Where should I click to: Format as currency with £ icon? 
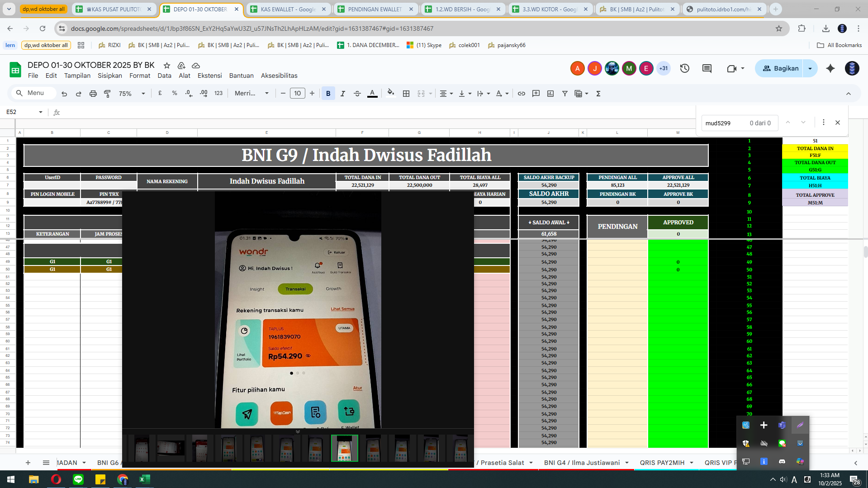click(x=160, y=93)
